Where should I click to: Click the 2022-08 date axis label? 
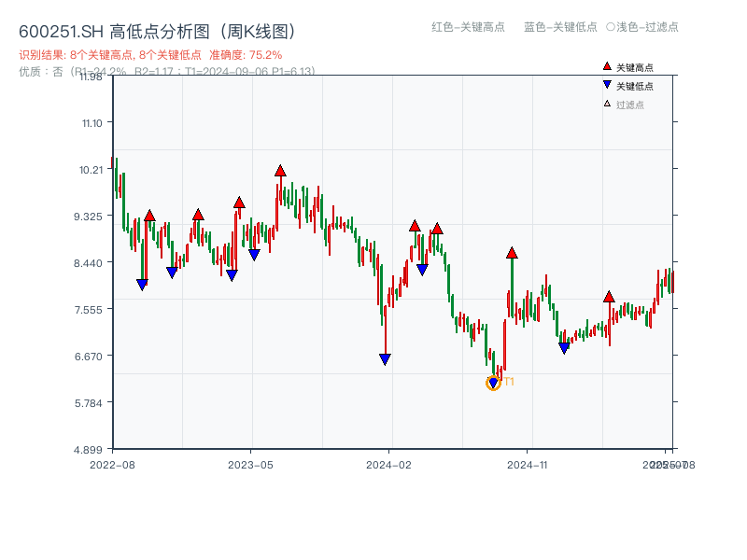(112, 464)
